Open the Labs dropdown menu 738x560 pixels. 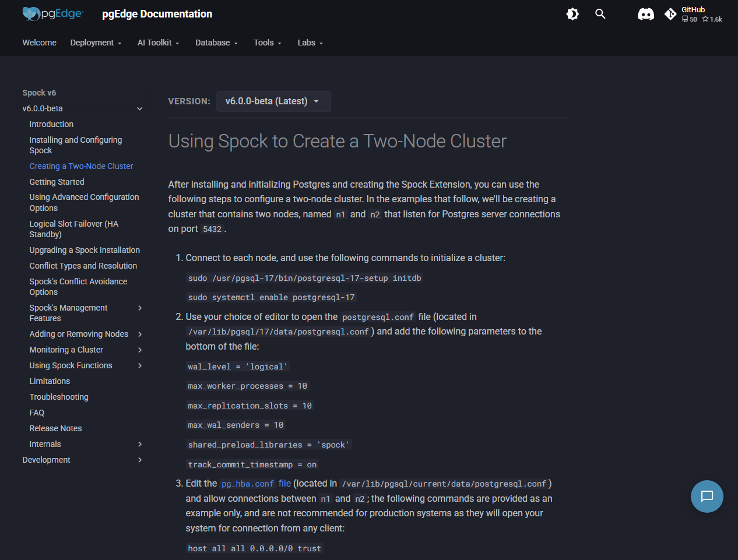pos(310,43)
